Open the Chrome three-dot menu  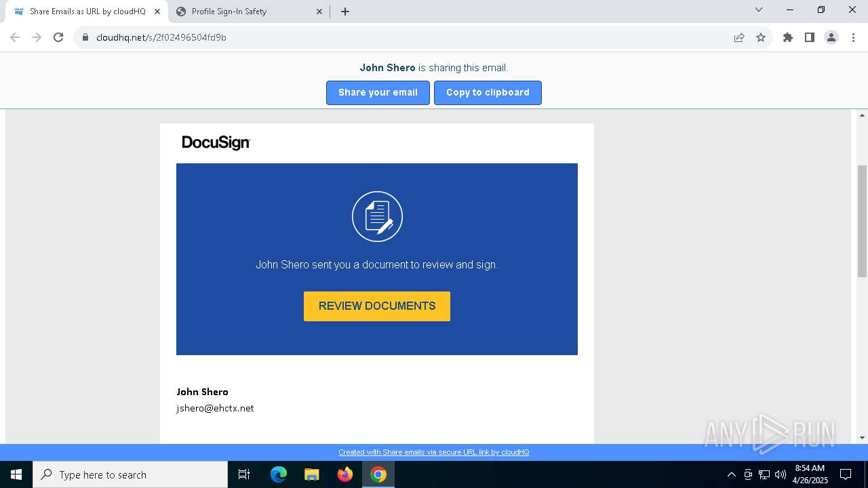click(x=853, y=37)
